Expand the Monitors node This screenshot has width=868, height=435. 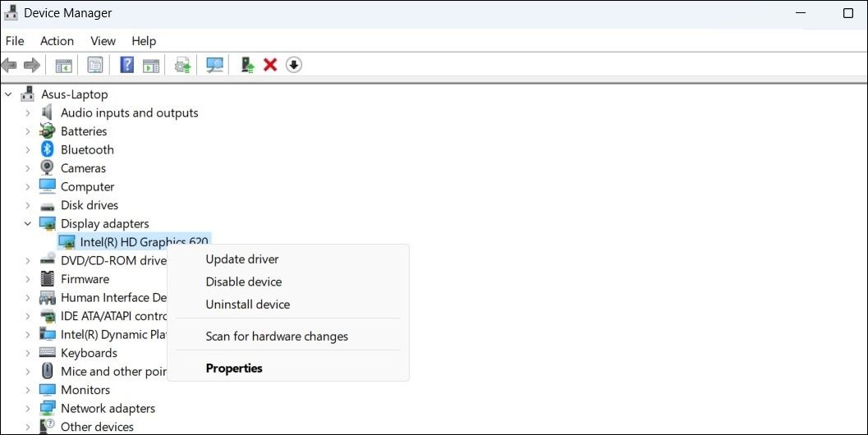pyautogui.click(x=28, y=390)
